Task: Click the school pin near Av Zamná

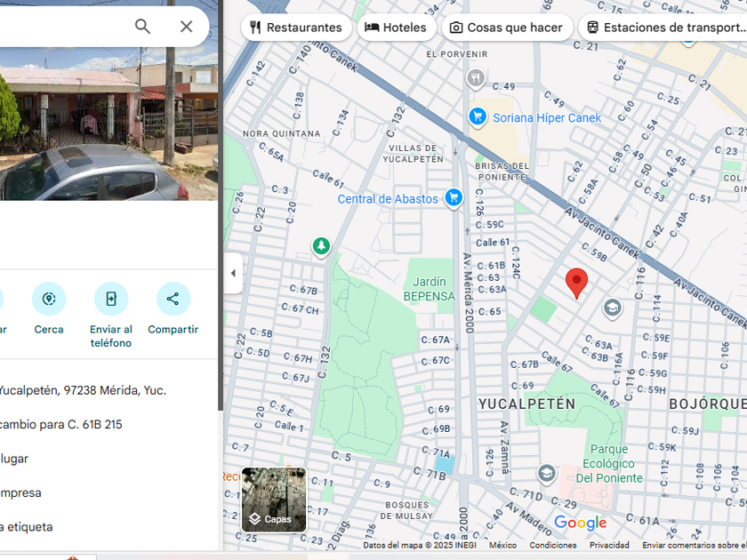Action: click(x=546, y=474)
